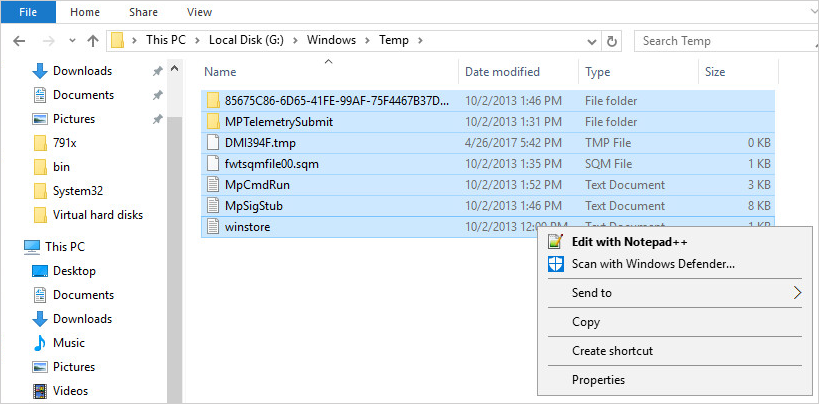Click the Up one level arrow
The image size is (819, 404).
92,41
